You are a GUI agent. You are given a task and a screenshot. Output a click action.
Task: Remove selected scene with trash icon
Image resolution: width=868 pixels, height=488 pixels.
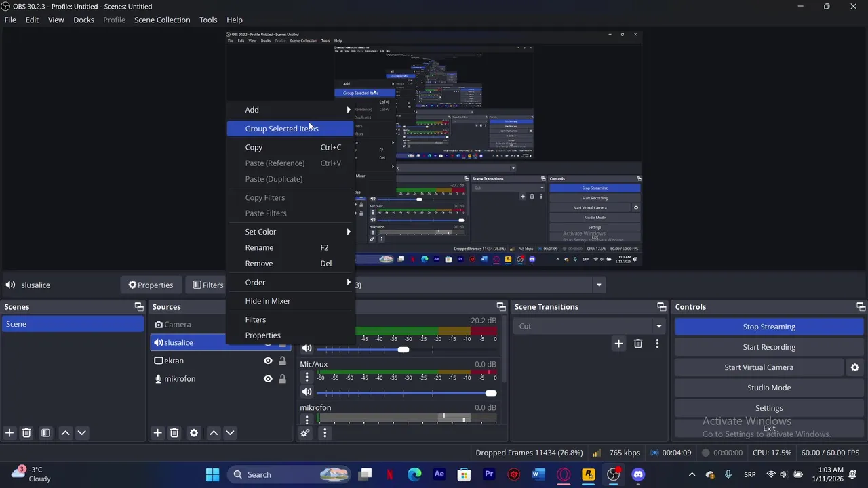pyautogui.click(x=26, y=433)
